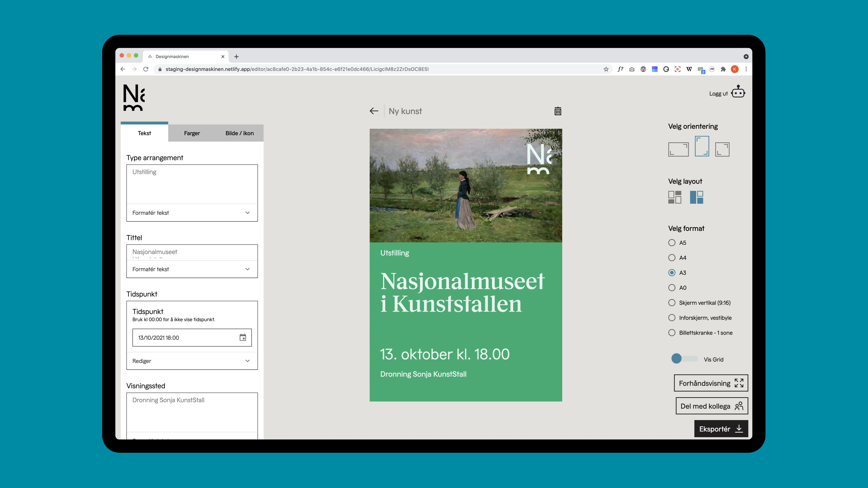Open the orange K profile avatar
The width and height of the screenshot is (868, 488).
[x=735, y=69]
